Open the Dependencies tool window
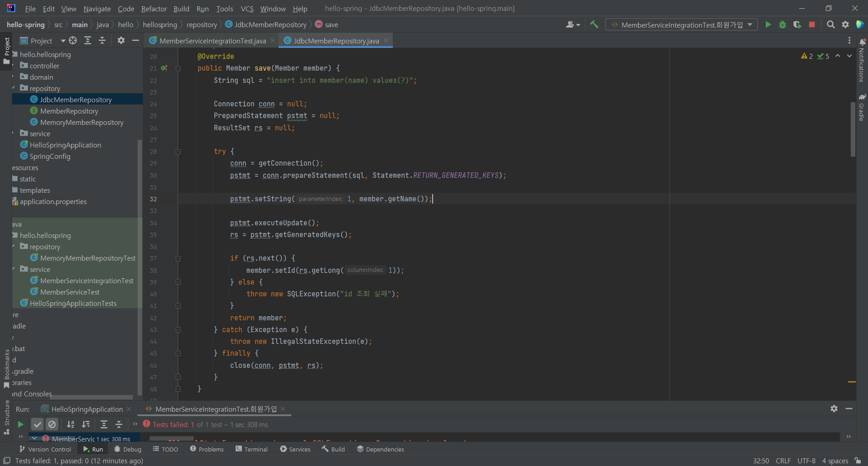The height and width of the screenshot is (466, 868). coord(380,449)
